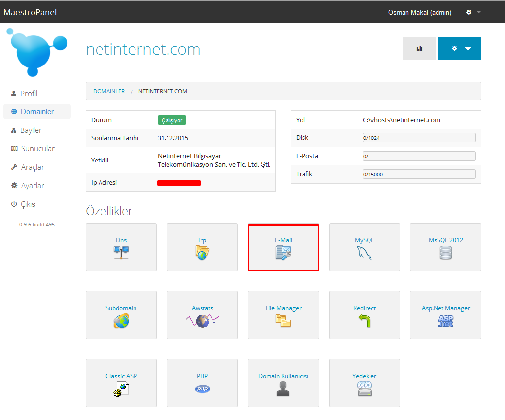Open Ayarlar from the sidebar menu
Image resolution: width=505 pixels, height=420 pixels.
click(x=33, y=186)
